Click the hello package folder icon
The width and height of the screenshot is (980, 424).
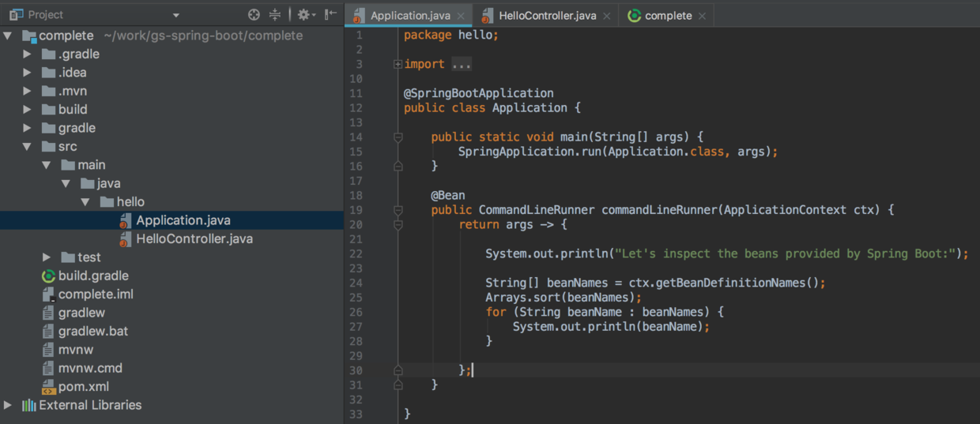pyautogui.click(x=107, y=202)
